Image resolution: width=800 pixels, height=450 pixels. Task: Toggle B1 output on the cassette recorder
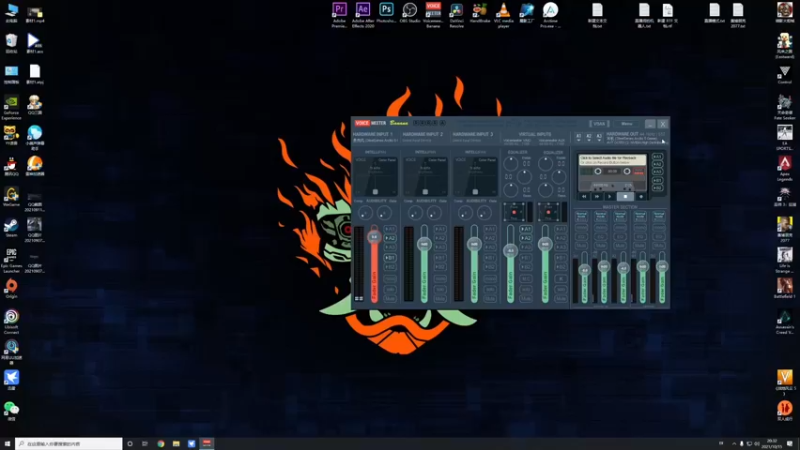pyautogui.click(x=658, y=180)
